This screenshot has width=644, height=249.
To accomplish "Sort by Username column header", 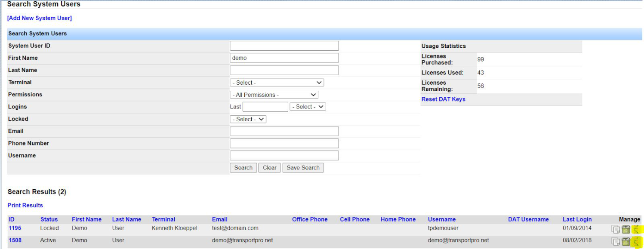I will pos(442,219).
